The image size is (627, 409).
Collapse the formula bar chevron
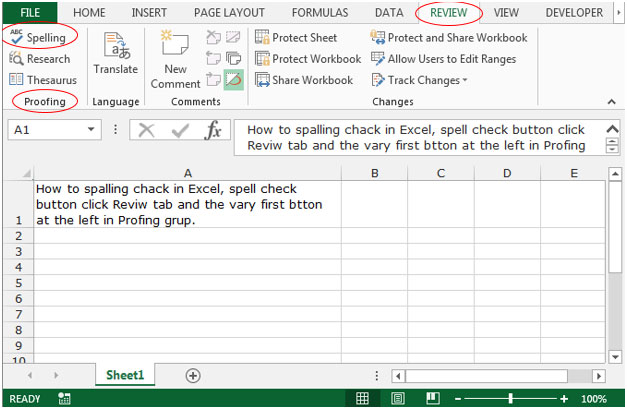pos(612,129)
